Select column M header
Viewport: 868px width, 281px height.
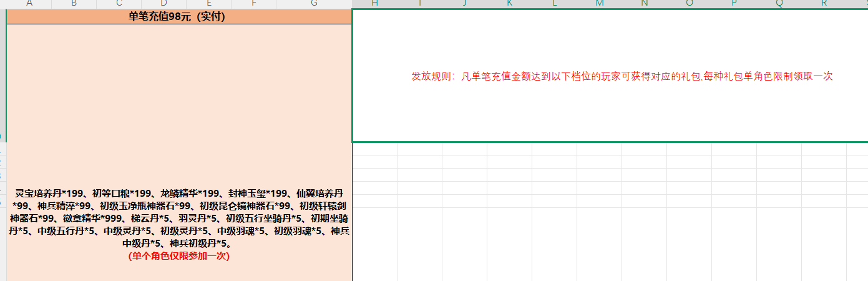(x=600, y=4)
